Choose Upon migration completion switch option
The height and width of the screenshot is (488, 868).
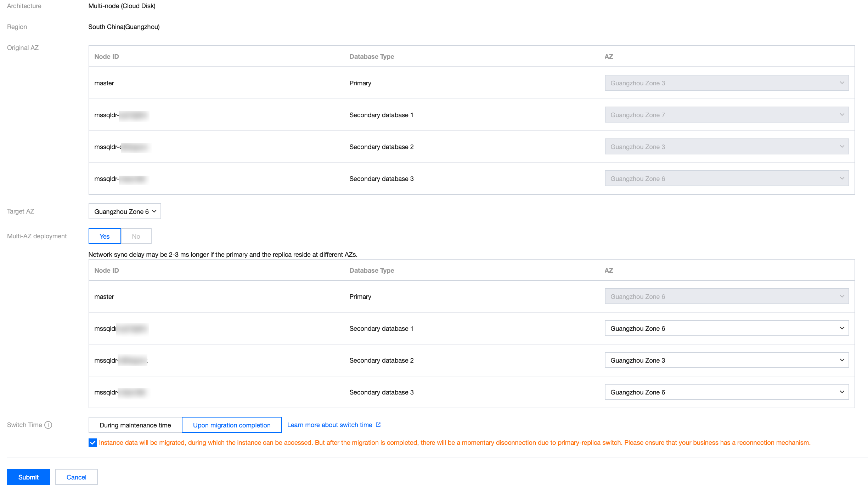(232, 425)
